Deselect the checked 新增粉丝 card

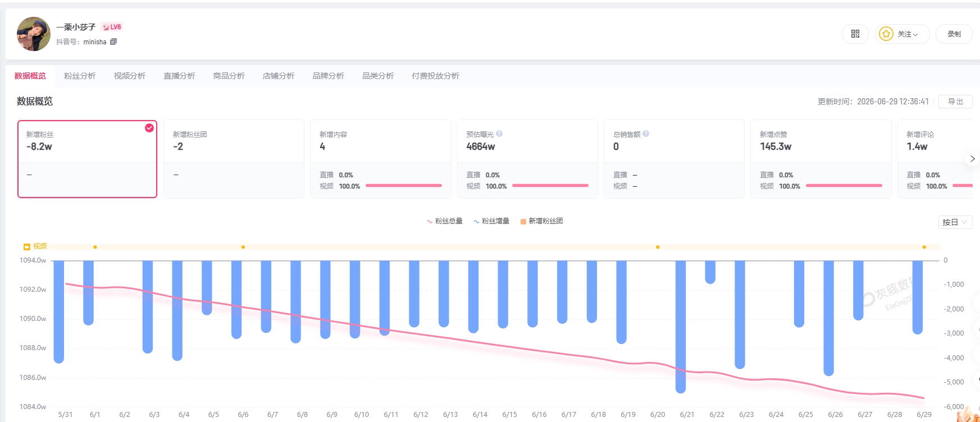pos(87,159)
